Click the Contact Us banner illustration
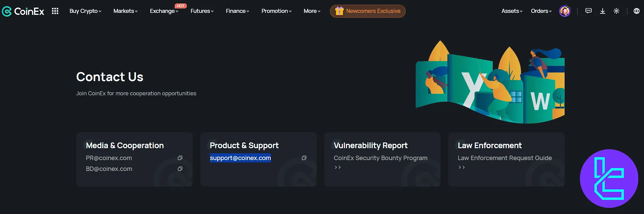Image resolution: width=644 pixels, height=214 pixels. [x=490, y=82]
